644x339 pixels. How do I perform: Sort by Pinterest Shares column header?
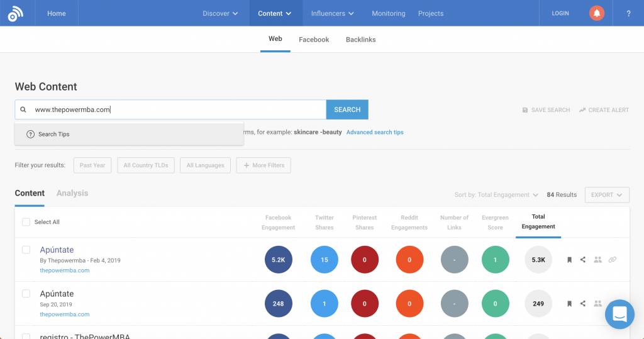365,222
